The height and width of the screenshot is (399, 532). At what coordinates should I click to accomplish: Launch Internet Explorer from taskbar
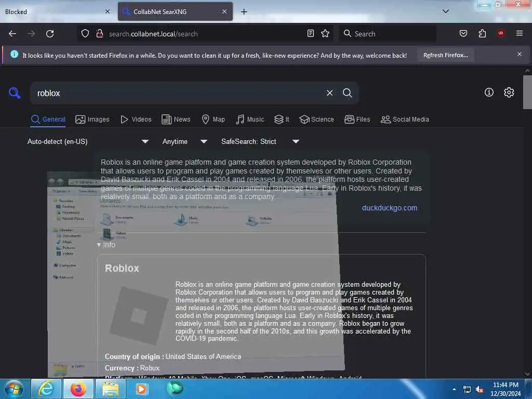pos(46,389)
